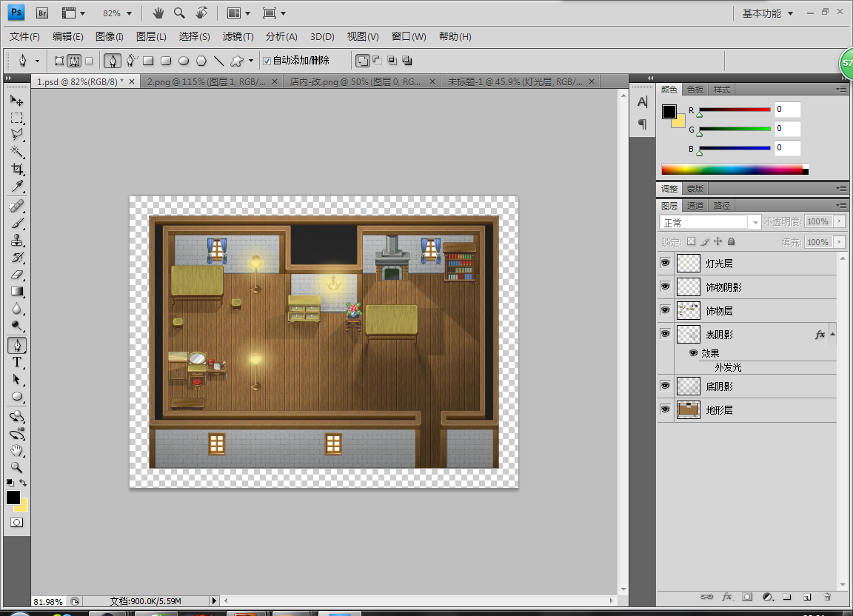Collapse the 表阴影 layer effects list
This screenshot has width=853, height=616.
pyautogui.click(x=832, y=334)
